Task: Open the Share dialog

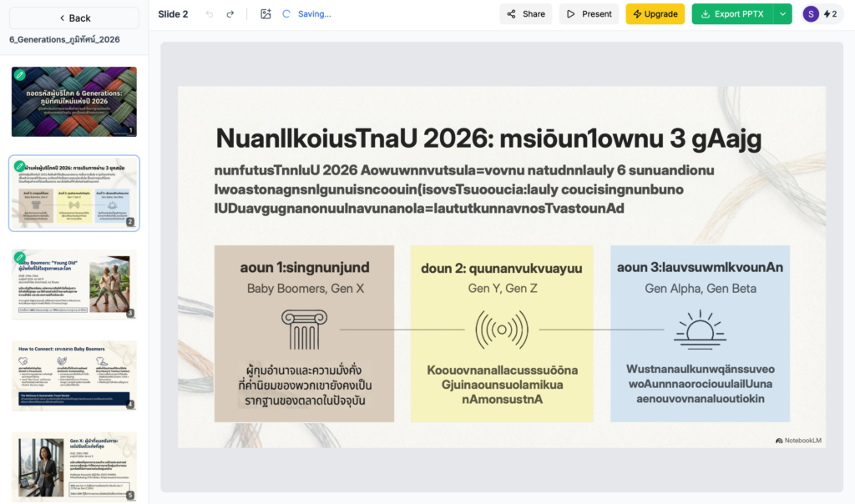Action: (x=525, y=14)
